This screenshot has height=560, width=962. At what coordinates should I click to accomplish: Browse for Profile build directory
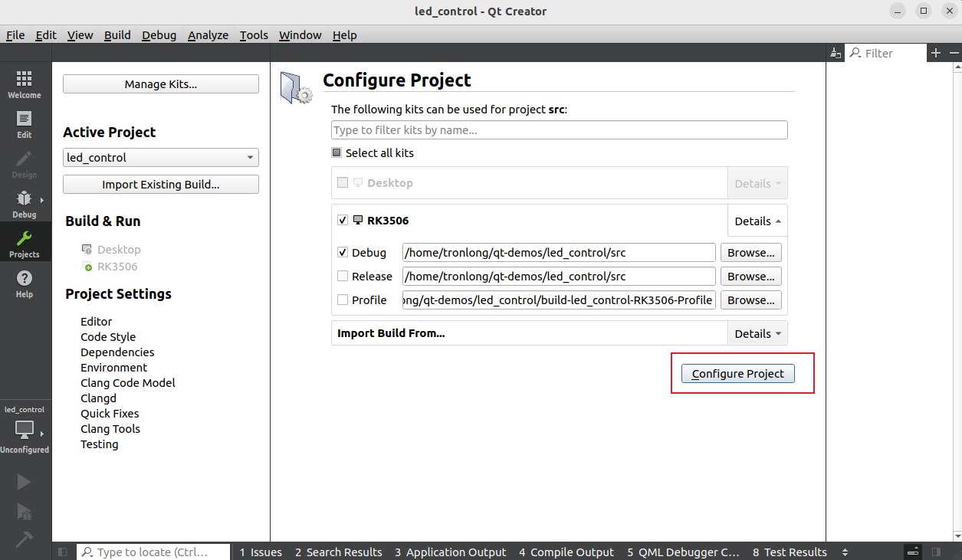tap(751, 300)
